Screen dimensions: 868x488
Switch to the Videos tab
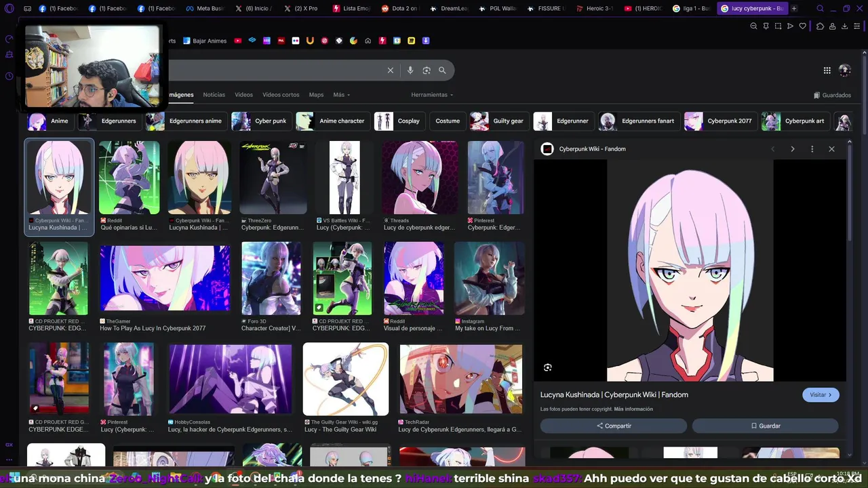click(x=243, y=95)
